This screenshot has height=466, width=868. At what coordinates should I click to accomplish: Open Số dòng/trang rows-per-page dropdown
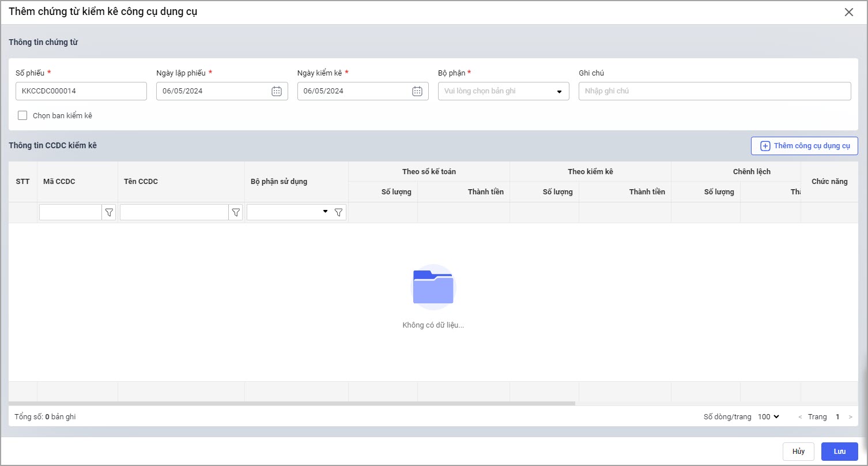[x=768, y=417]
